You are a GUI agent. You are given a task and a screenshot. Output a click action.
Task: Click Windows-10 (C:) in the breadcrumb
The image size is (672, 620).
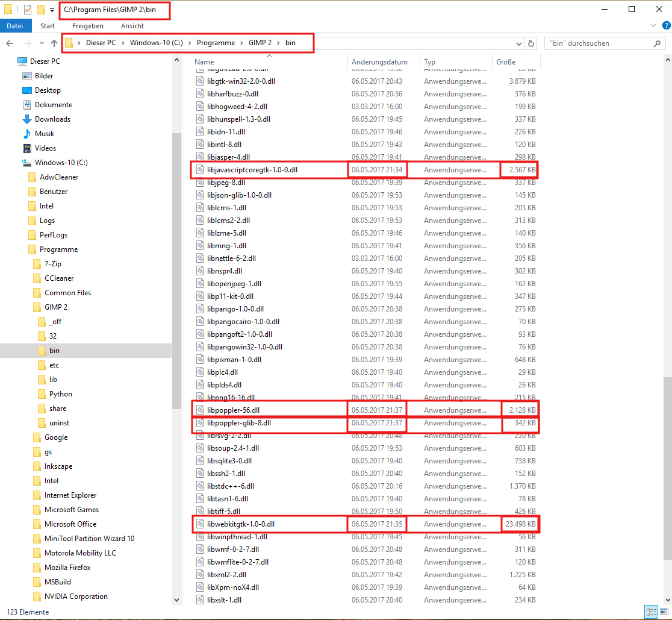coord(157,43)
